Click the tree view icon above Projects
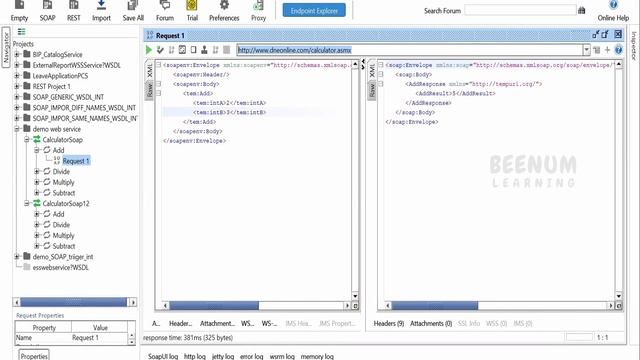Image resolution: width=640 pixels, height=360 pixels. coord(21,31)
